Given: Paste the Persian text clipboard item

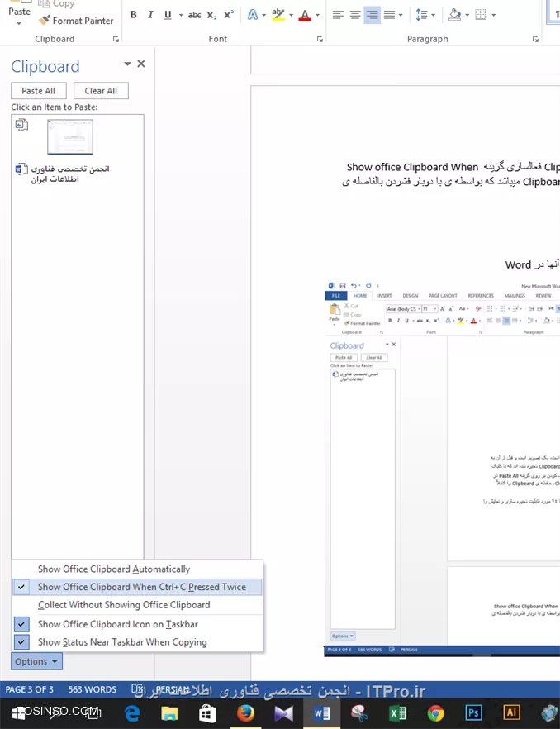Looking at the screenshot, I should 69,174.
